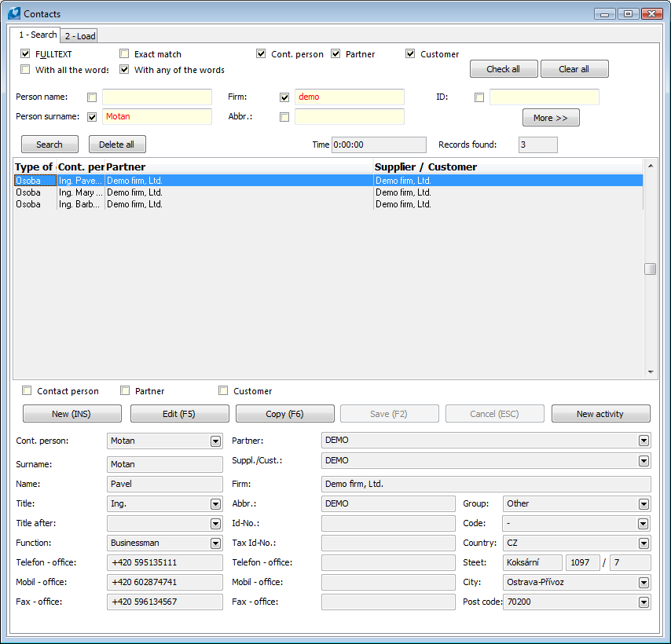
Task: Focus the Firm search field containing demo
Action: (x=350, y=97)
